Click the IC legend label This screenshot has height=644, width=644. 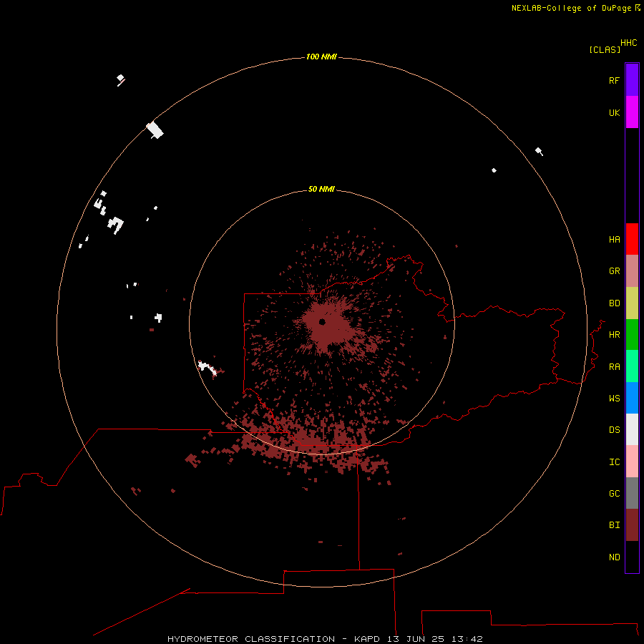(615, 462)
